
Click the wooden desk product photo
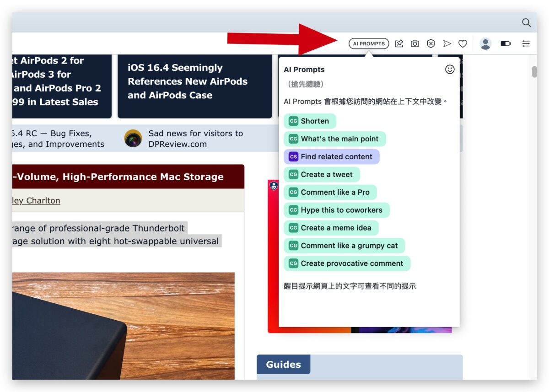[124, 326]
